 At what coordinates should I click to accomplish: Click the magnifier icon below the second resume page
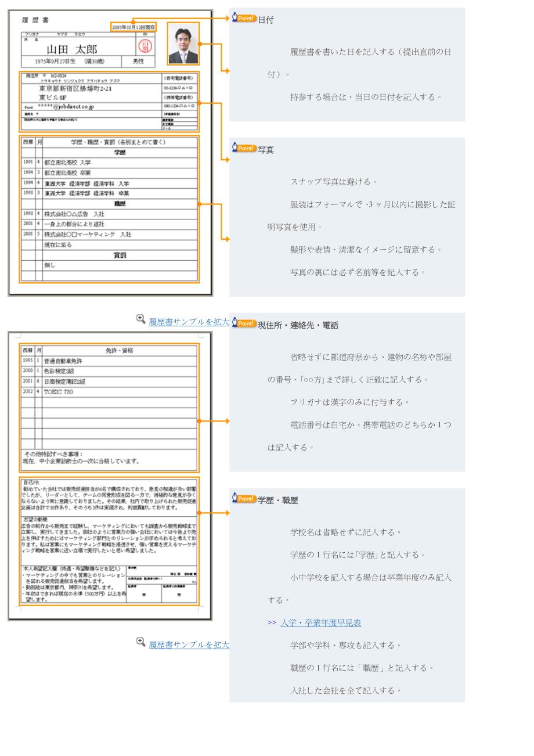[x=141, y=642]
